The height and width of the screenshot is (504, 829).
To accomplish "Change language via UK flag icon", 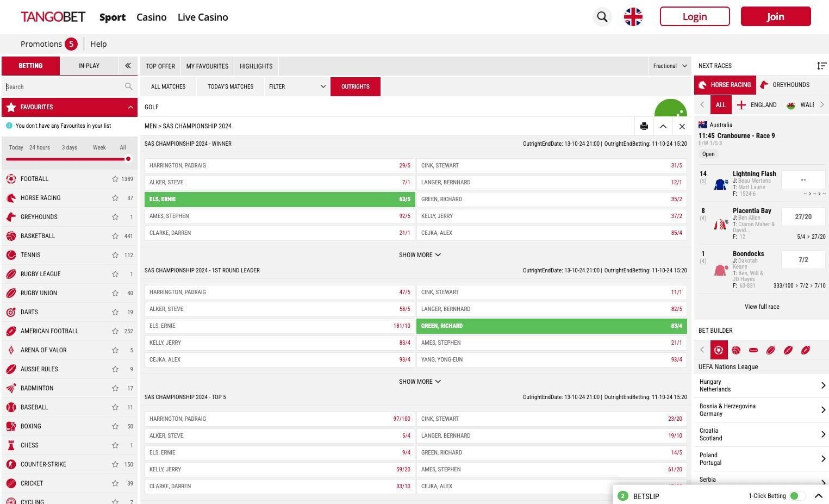I will tap(633, 17).
